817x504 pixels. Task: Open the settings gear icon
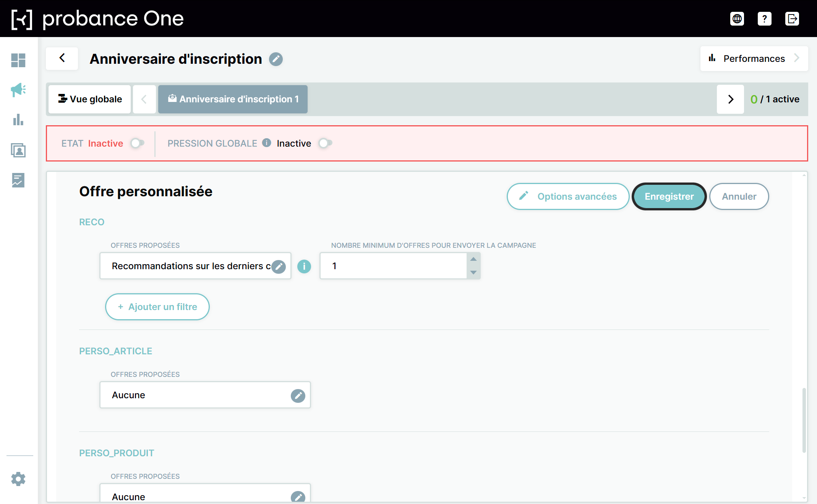(x=18, y=479)
